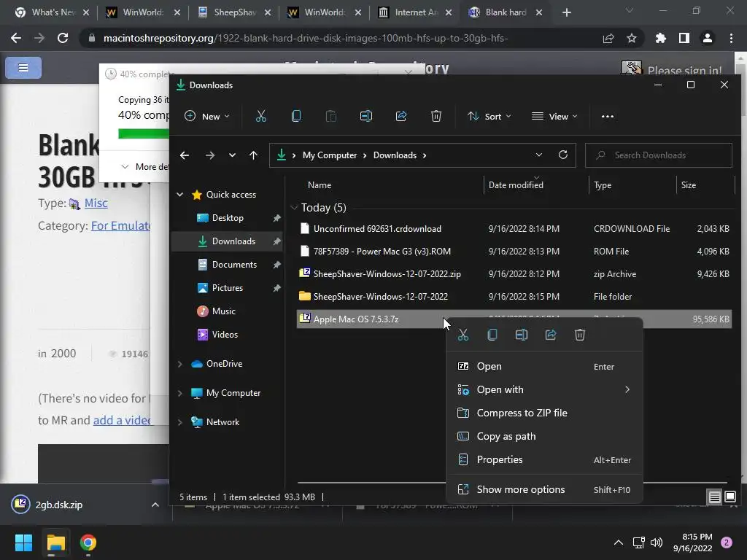Open Chrome three-dot menu
This screenshot has height=560, width=747.
click(x=731, y=38)
